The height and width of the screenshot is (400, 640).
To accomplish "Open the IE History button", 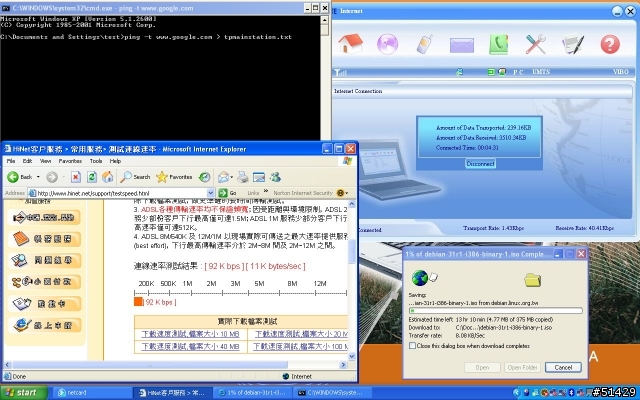I will tap(204, 177).
